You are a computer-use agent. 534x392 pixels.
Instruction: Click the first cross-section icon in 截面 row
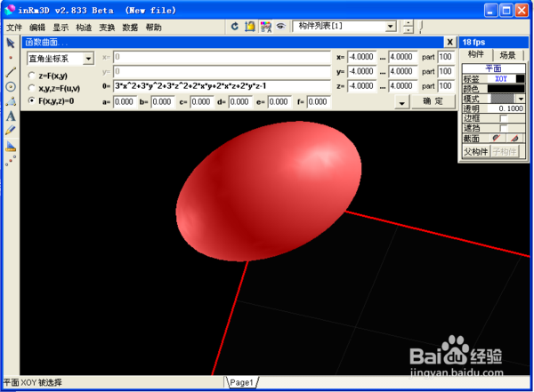[497, 138]
